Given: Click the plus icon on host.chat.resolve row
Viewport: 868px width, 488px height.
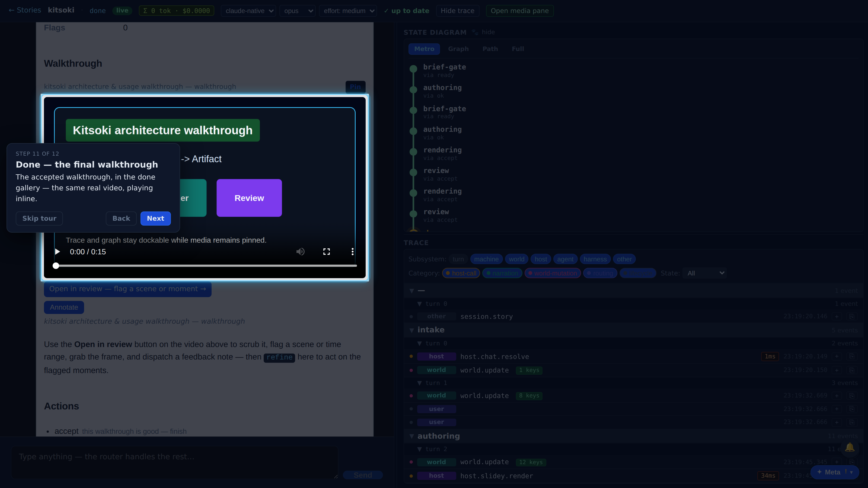Looking at the screenshot, I should [x=837, y=356].
